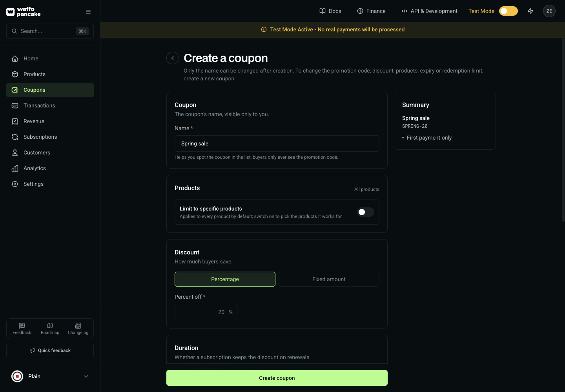The image size is (565, 392).
Task: Open the ZE user avatar menu
Action: tap(549, 11)
